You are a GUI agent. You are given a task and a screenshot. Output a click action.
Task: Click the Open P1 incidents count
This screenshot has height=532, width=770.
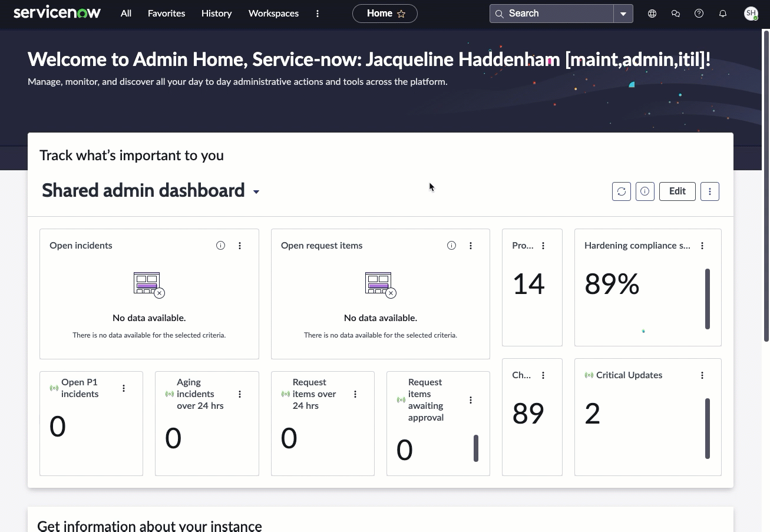coord(57,427)
